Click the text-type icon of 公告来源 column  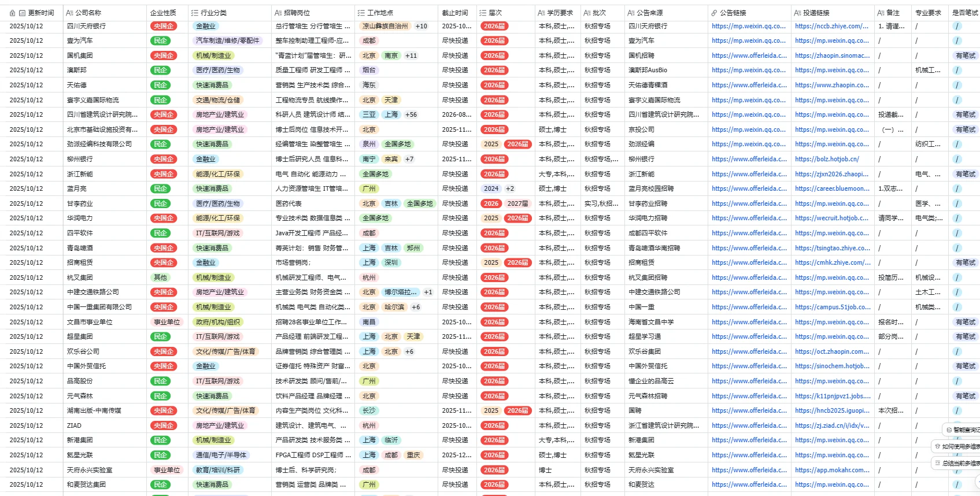631,13
